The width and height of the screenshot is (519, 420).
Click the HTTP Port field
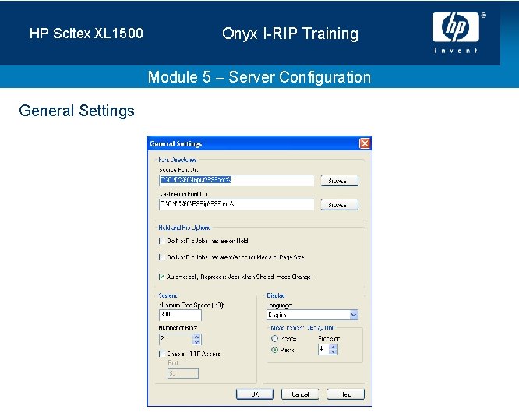pyautogui.click(x=183, y=373)
